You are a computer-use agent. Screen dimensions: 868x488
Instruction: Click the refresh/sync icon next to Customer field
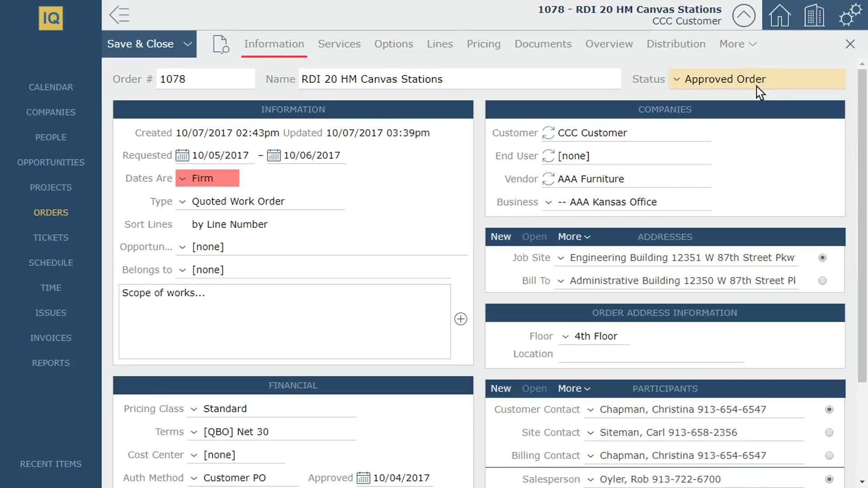(x=547, y=133)
